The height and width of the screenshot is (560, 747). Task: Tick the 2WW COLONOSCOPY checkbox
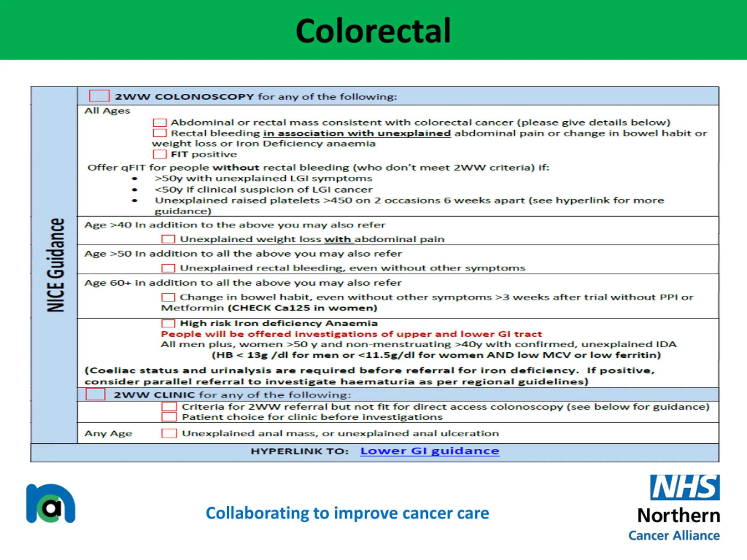point(99,96)
